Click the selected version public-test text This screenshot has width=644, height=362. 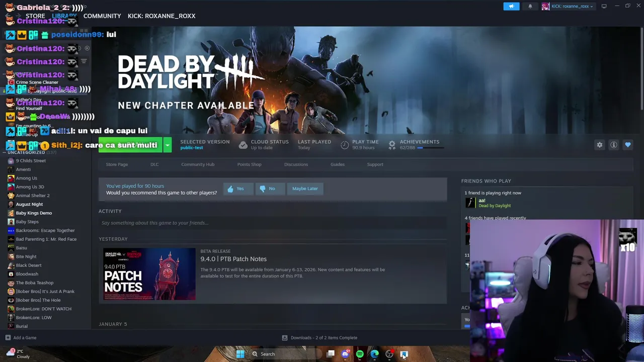[192, 148]
